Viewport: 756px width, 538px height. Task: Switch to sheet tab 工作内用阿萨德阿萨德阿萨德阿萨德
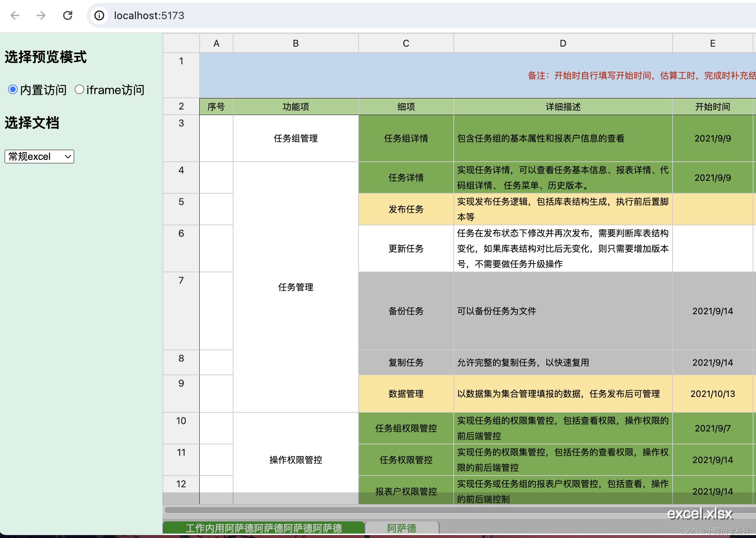pos(264,528)
